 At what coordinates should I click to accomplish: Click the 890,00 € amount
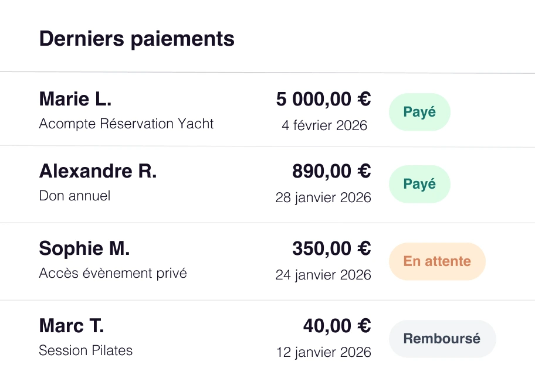click(331, 171)
